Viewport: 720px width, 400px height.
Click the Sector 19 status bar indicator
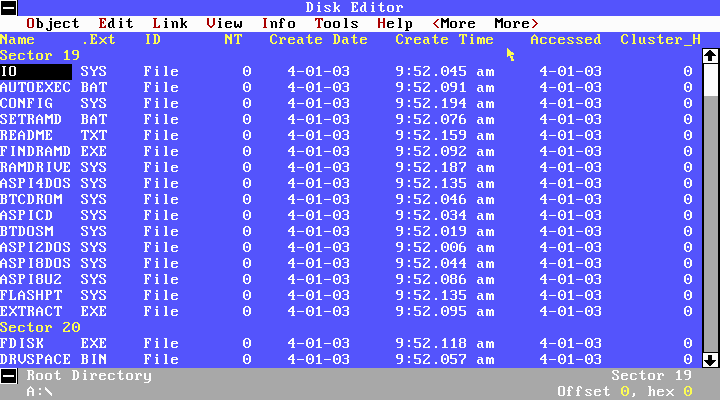tap(651, 376)
